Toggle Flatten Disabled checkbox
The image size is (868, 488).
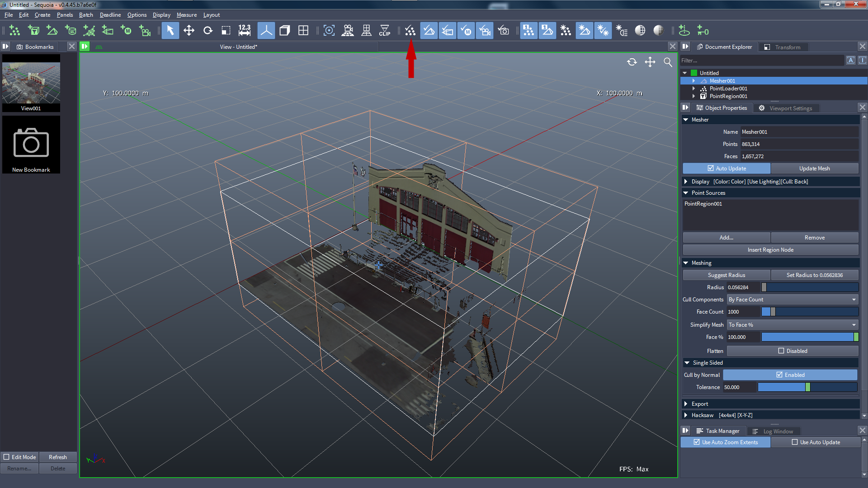tap(783, 350)
